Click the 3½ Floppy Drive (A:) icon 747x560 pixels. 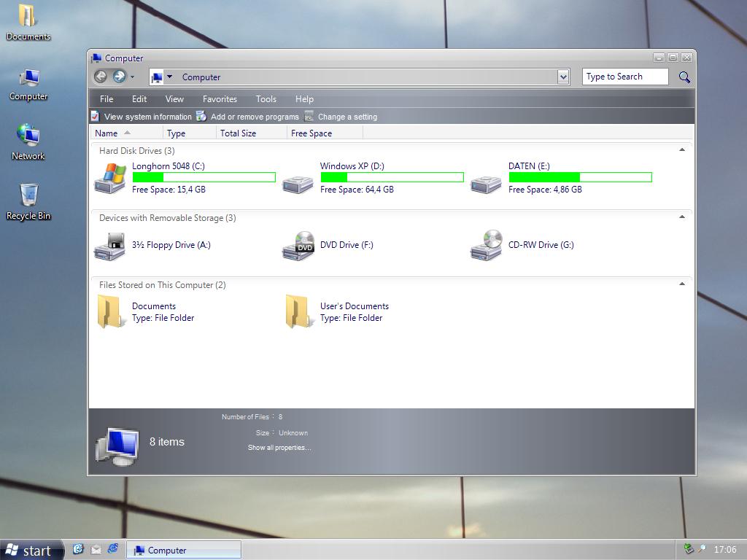click(x=110, y=246)
